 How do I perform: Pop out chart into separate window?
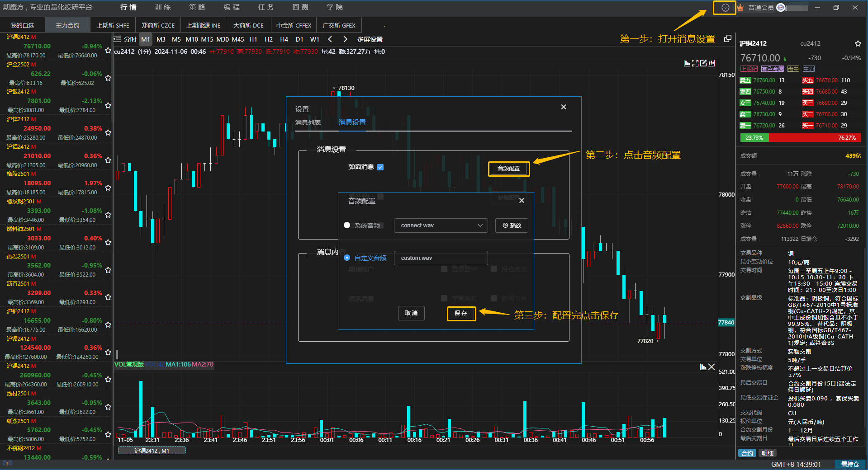coord(728,38)
